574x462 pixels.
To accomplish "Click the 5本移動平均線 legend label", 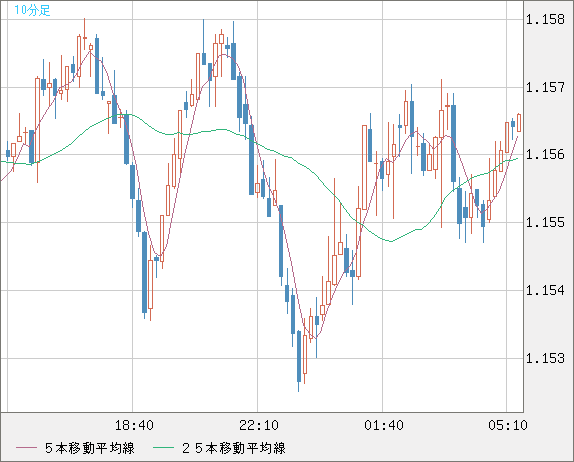I will click(90, 448).
